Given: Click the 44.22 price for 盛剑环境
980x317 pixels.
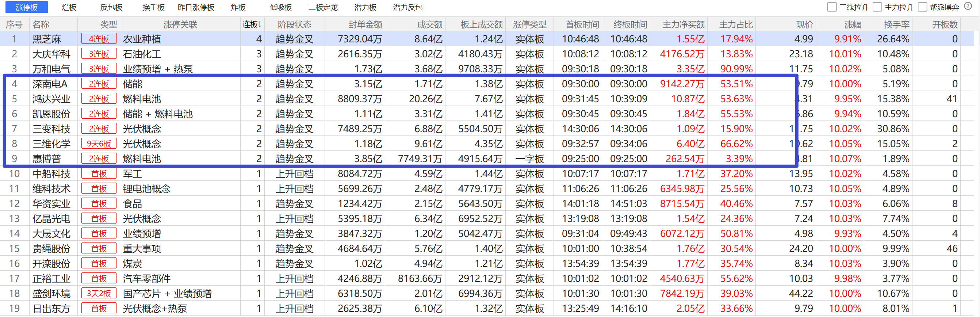Looking at the screenshot, I should [x=801, y=293].
